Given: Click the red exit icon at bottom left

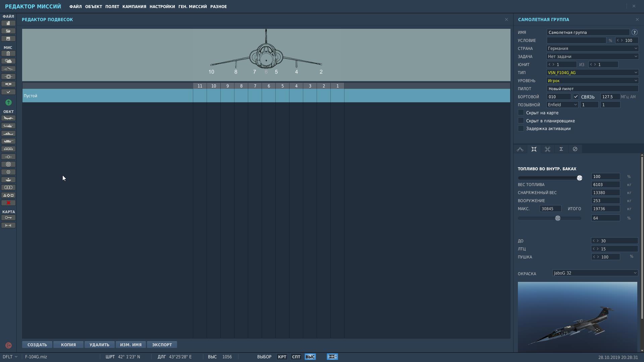Looking at the screenshot, I should tap(8, 345).
